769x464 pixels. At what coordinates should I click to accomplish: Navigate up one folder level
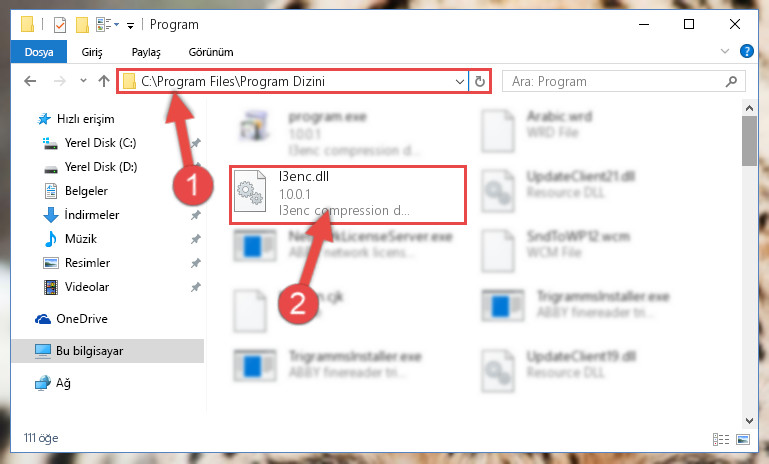tap(103, 81)
